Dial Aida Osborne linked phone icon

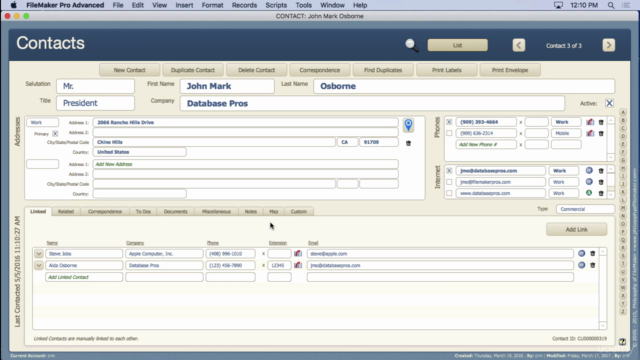tap(298, 265)
